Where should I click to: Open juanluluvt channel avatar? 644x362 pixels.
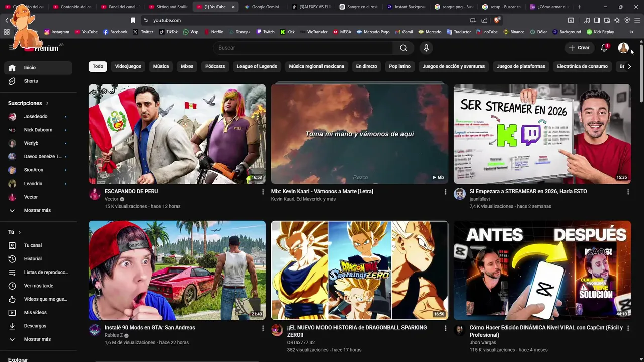coord(460,194)
